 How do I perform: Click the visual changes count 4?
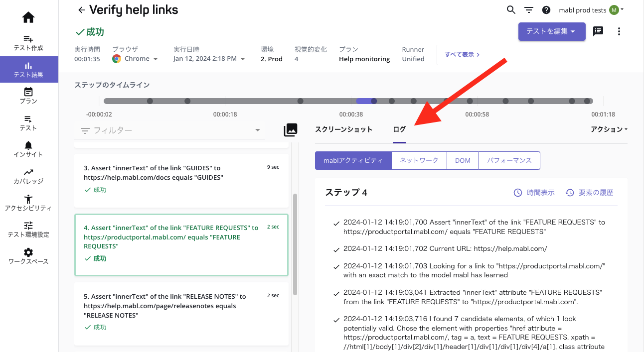296,59
